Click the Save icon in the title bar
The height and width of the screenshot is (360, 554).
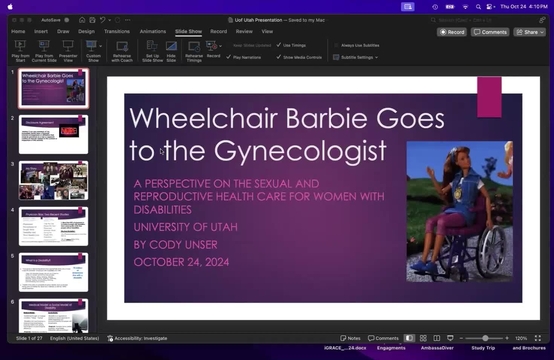[x=92, y=20]
